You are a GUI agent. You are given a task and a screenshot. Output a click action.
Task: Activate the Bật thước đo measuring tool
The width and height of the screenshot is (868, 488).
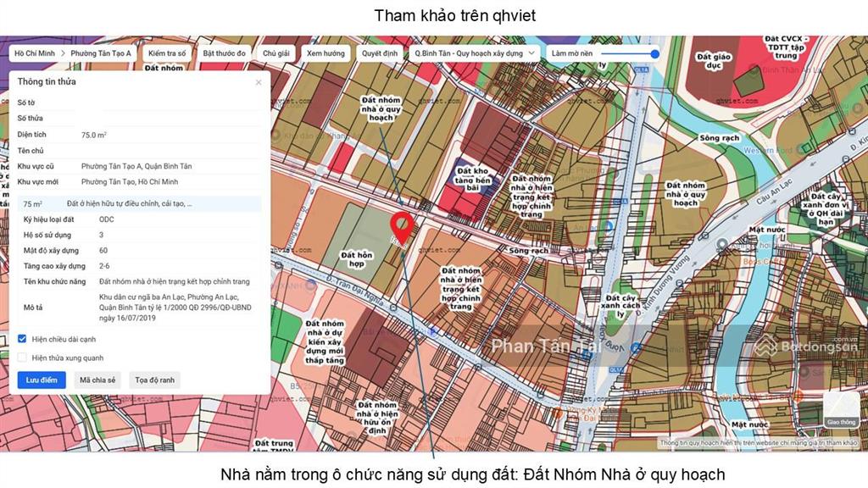(x=225, y=52)
